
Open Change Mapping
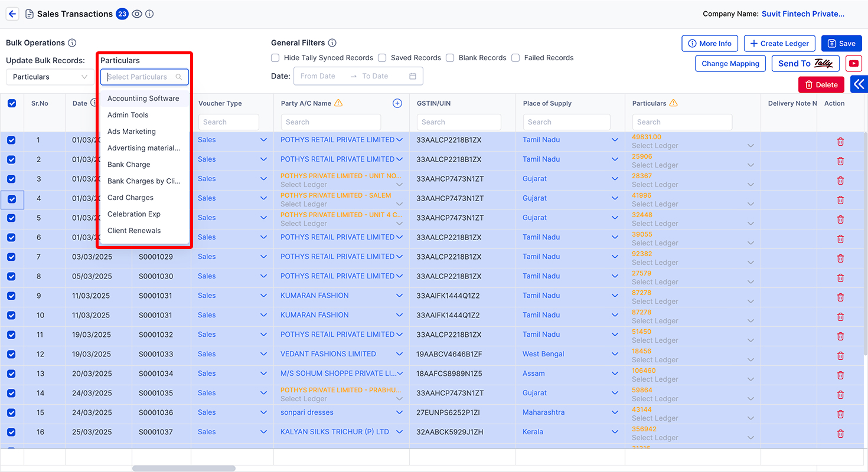click(730, 64)
